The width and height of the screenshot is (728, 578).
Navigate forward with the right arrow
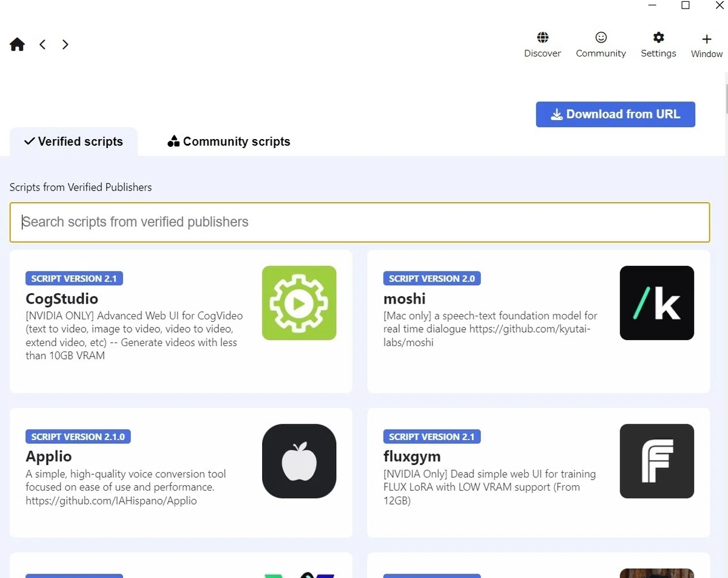[65, 44]
